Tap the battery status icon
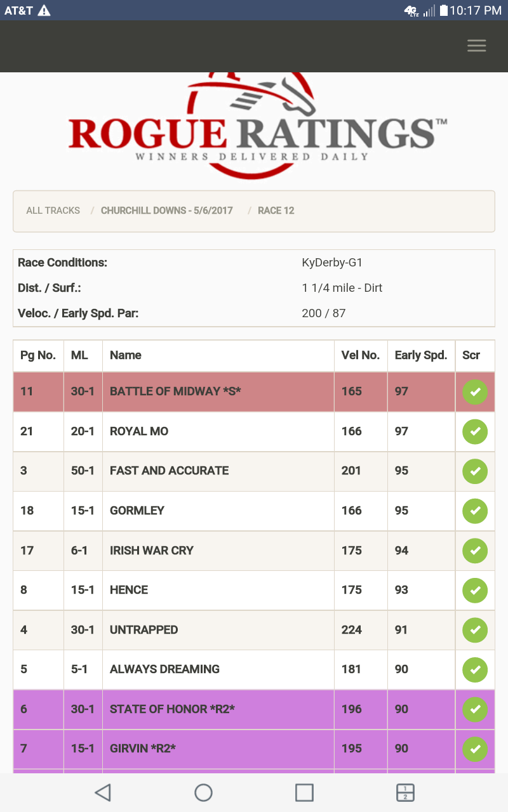 (443, 10)
